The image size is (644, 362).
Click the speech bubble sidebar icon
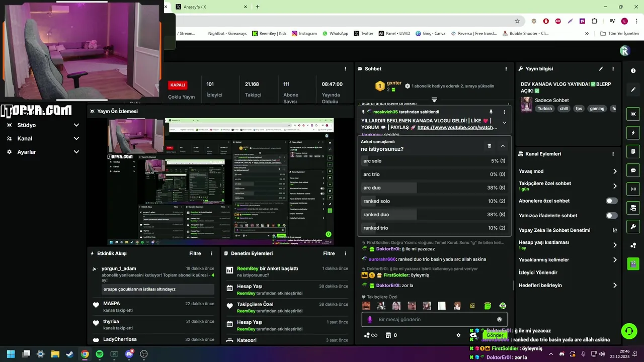coord(633,170)
